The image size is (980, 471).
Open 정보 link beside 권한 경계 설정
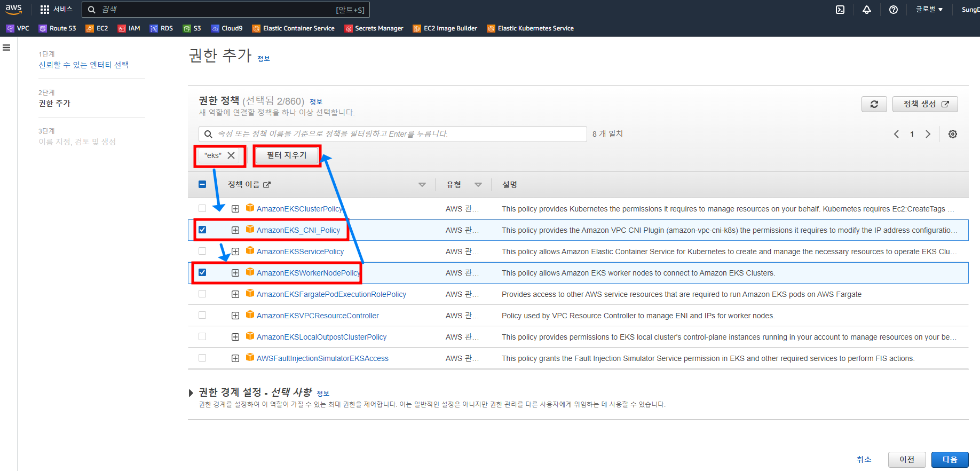tap(323, 394)
